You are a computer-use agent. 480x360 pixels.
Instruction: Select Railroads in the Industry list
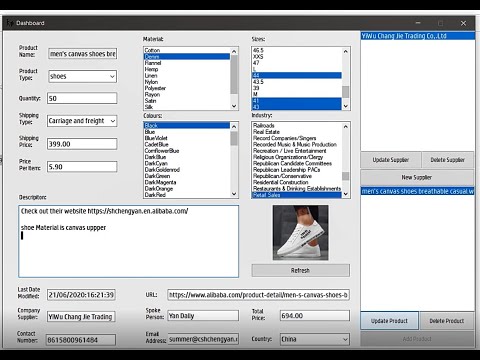(x=297, y=126)
